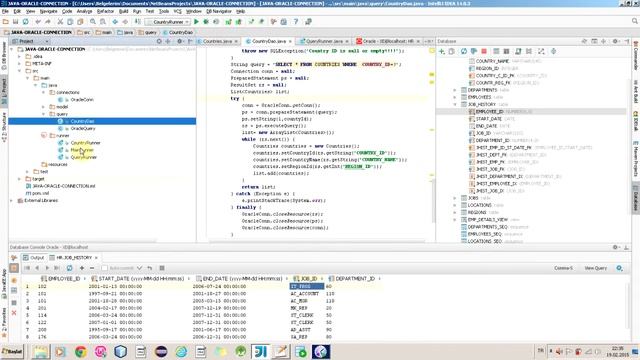Open the DB Navigator menu
Viewport: 640px width, 360px height.
pyautogui.click(x=219, y=11)
